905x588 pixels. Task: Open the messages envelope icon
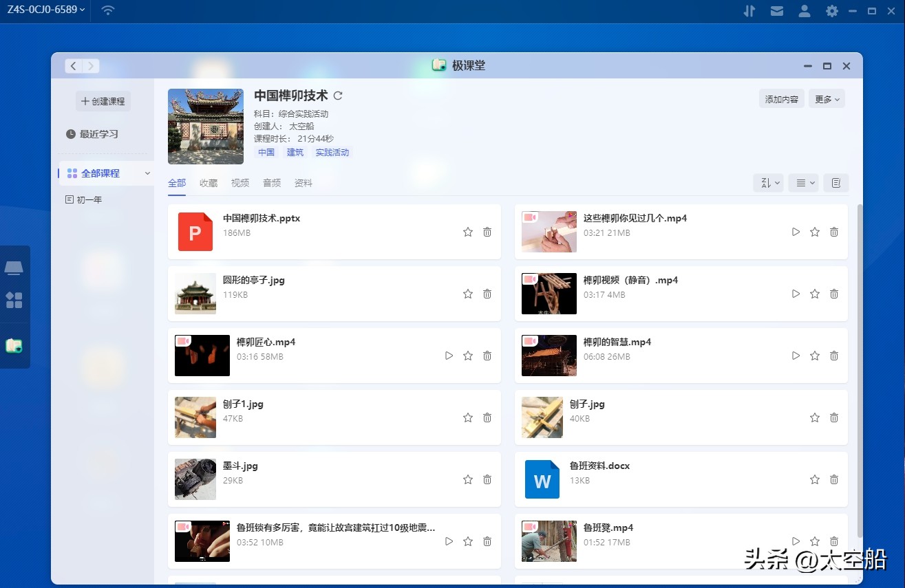pos(777,10)
